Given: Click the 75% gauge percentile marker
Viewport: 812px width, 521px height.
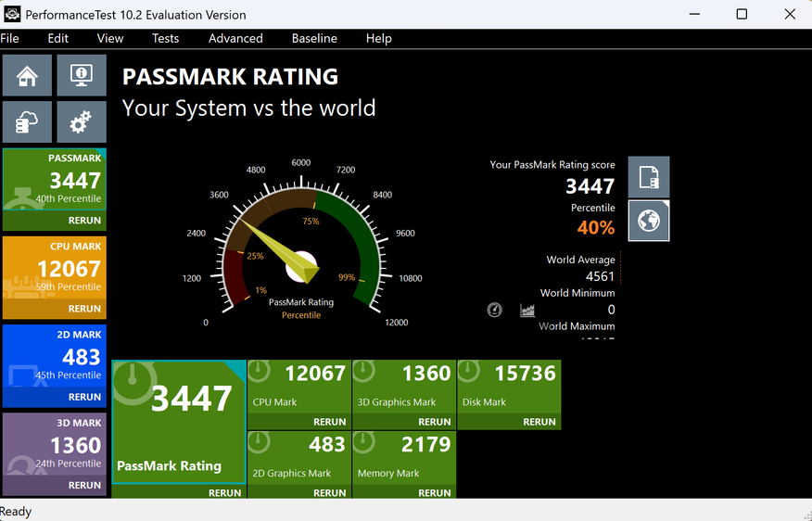Looking at the screenshot, I should pyautogui.click(x=311, y=222).
